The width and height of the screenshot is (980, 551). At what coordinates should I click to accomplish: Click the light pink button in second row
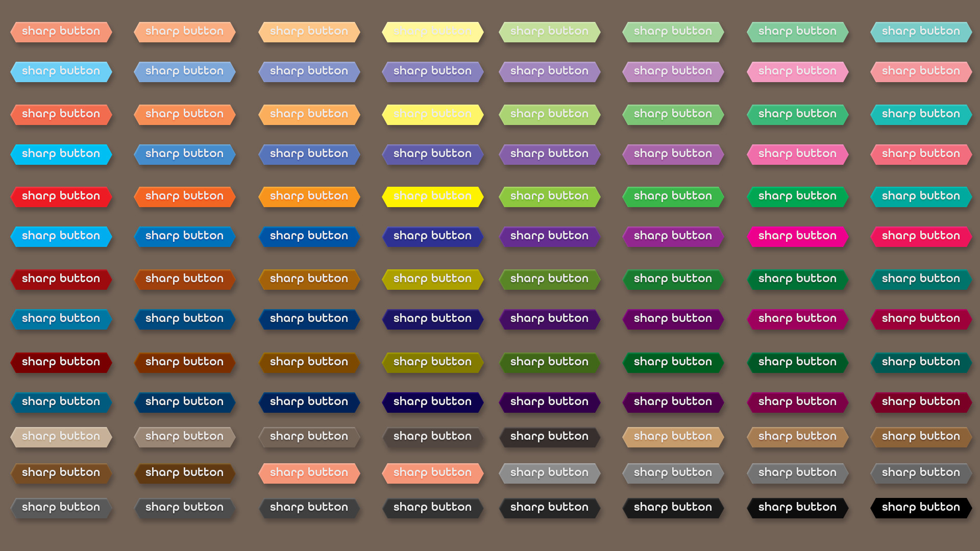797,71
